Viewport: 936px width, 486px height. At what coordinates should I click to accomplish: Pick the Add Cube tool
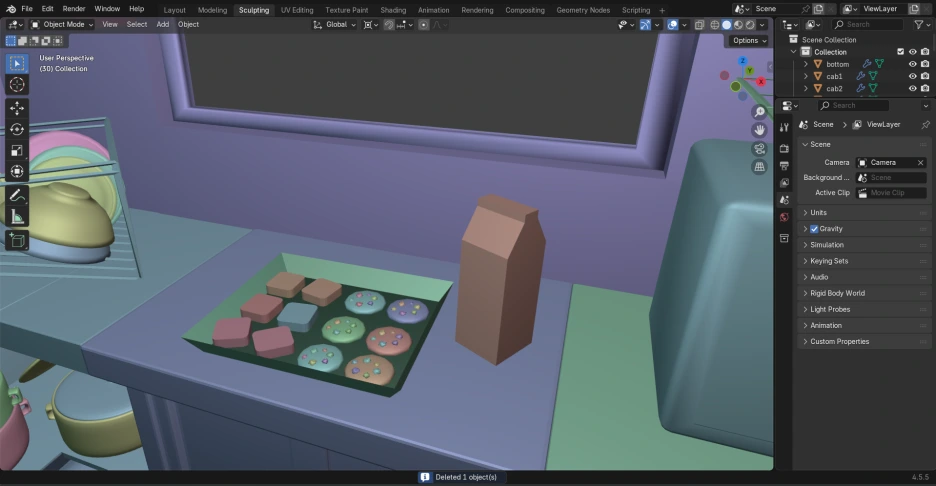click(x=17, y=240)
